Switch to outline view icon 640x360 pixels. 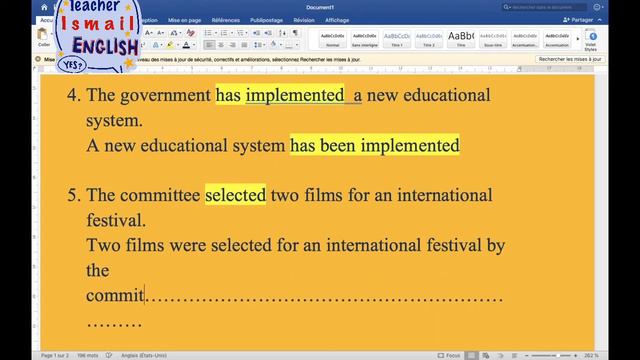click(x=500, y=356)
